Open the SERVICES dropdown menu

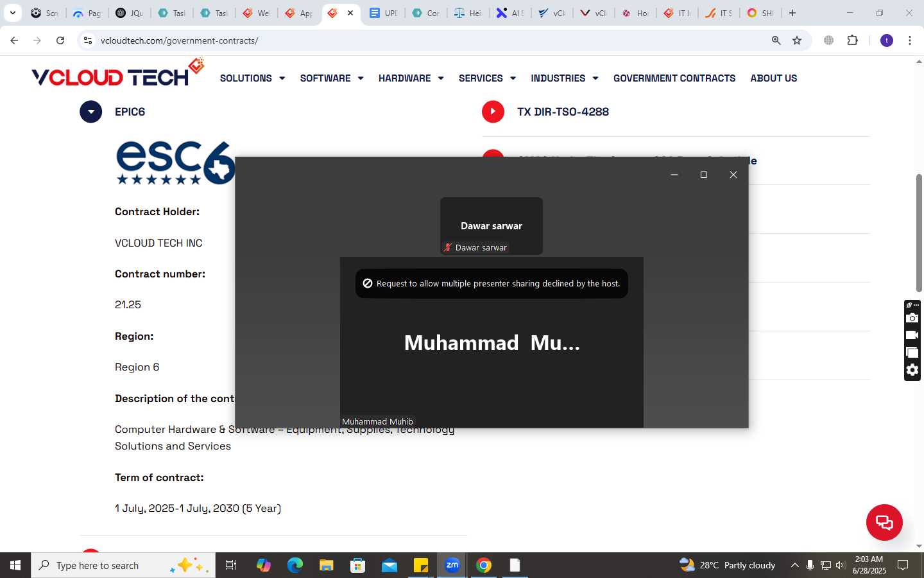(x=487, y=78)
